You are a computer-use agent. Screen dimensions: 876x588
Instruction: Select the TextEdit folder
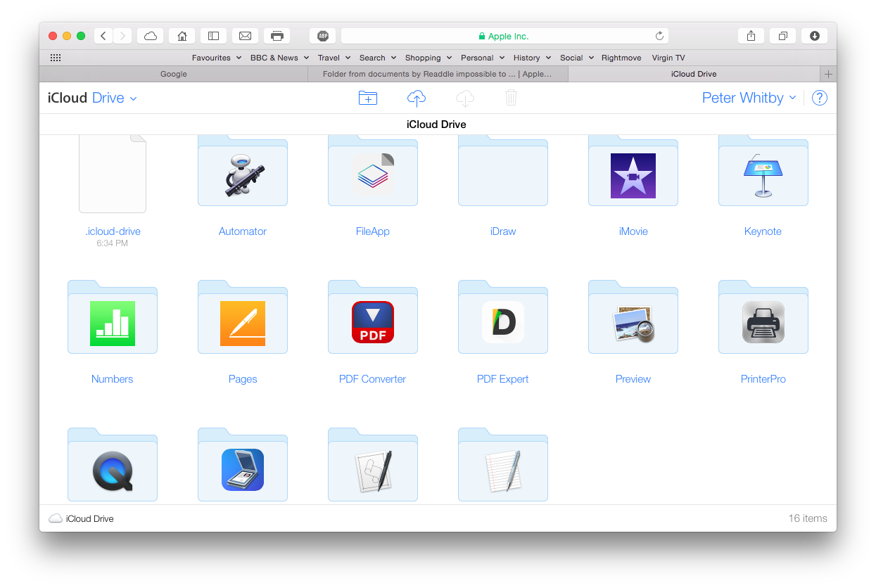click(x=503, y=465)
